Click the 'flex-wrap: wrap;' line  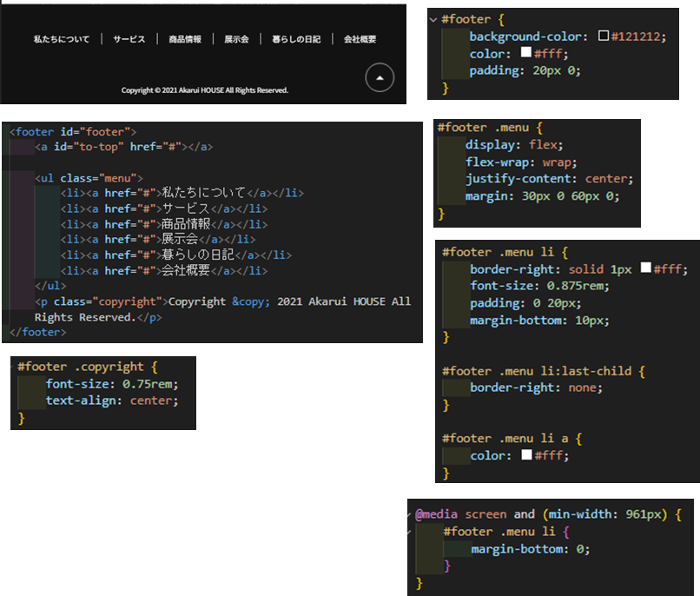coord(521,162)
